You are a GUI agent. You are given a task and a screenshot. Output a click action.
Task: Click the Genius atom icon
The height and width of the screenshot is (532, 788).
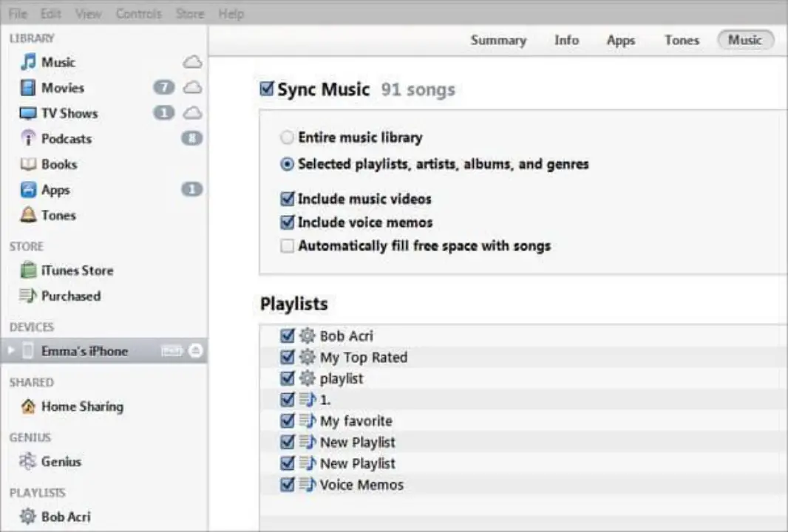click(28, 462)
